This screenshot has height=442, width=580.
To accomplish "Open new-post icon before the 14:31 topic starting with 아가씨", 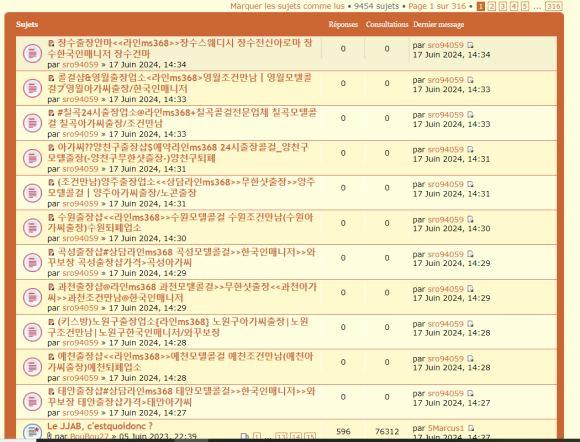I will (x=51, y=148).
